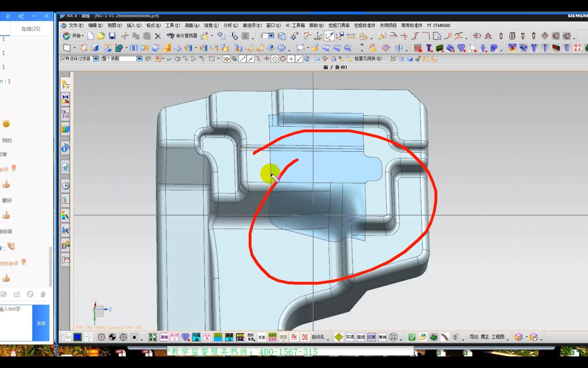588x368 pixels.
Task: Toggle Enable Snap Point icon
Action: pyautogui.click(x=226, y=59)
